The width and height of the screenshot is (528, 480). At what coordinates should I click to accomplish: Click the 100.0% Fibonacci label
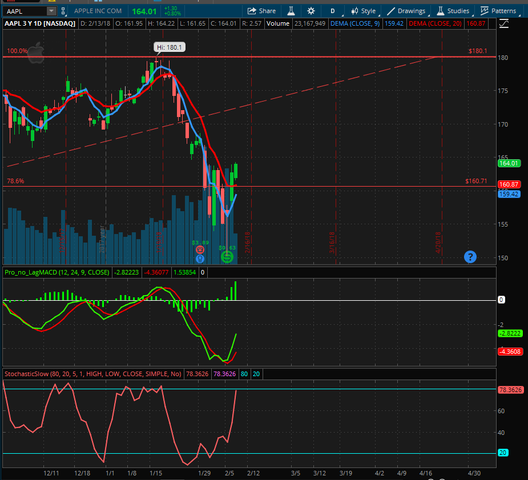pos(18,51)
